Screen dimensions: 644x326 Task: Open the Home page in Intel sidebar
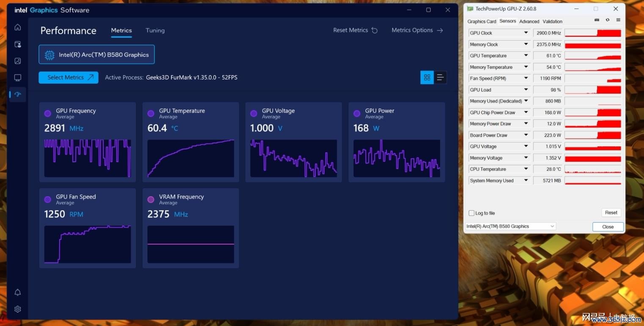coord(17,27)
